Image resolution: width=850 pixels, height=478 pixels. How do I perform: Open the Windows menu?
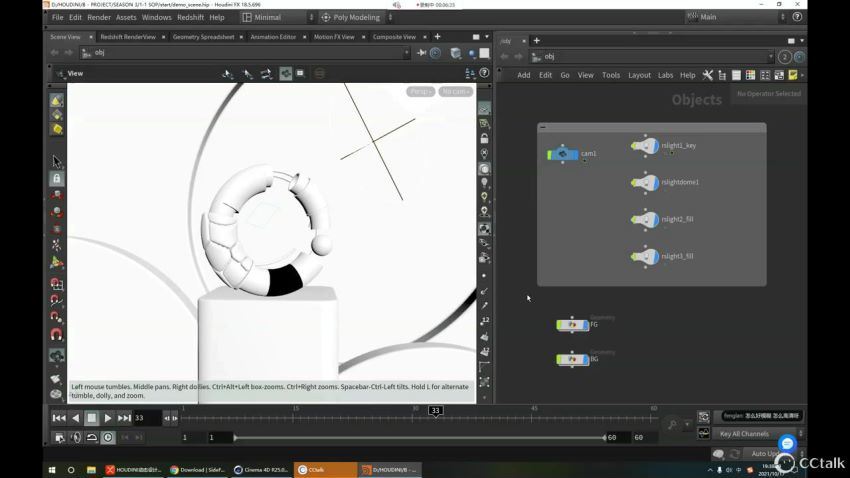156,17
